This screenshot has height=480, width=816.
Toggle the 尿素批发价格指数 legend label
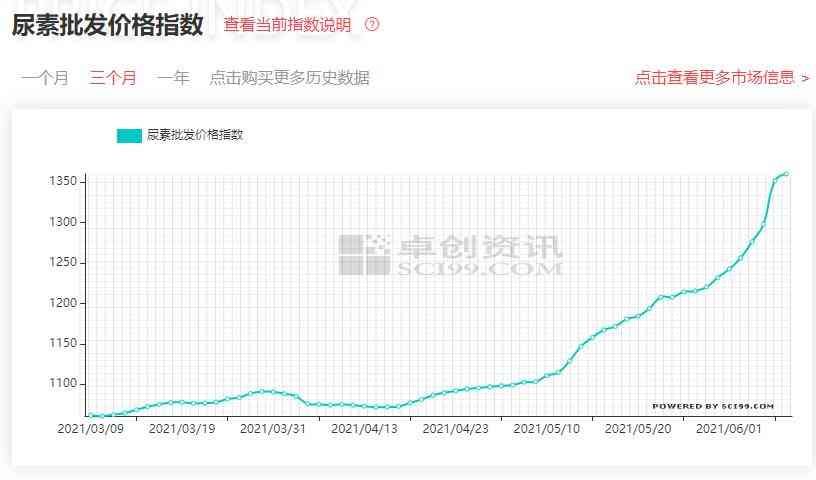click(x=195, y=135)
